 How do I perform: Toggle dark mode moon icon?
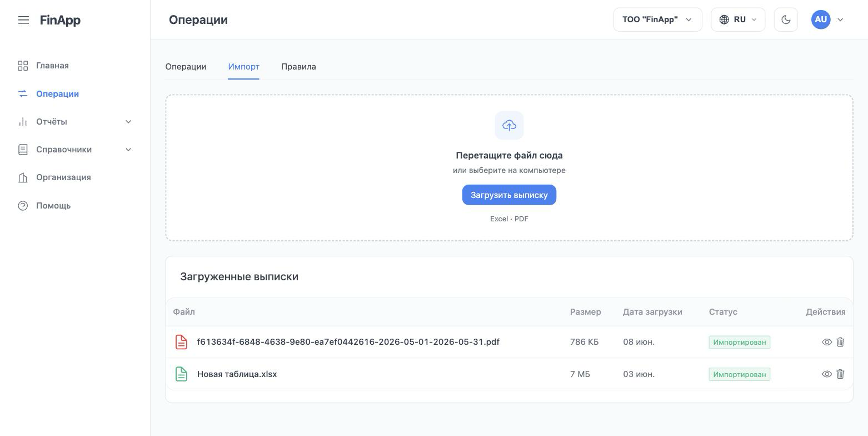(786, 19)
